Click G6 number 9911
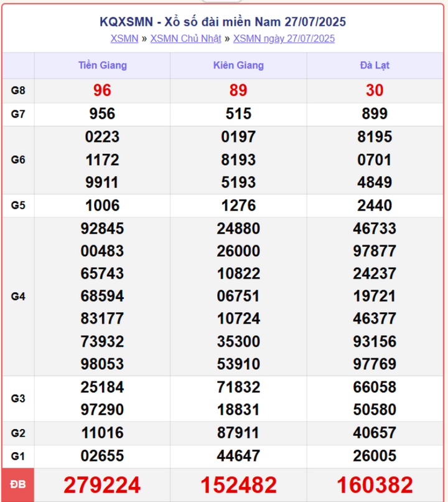 coord(102,182)
